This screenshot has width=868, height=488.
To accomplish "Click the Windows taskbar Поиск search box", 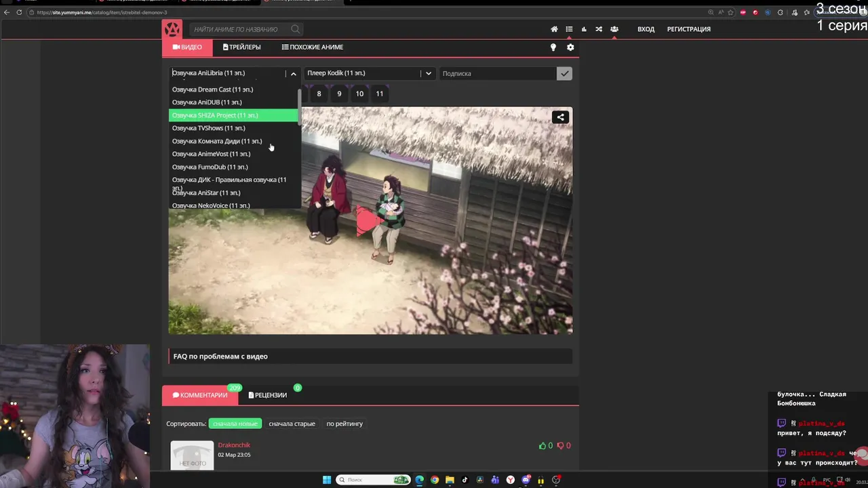I will point(373,480).
